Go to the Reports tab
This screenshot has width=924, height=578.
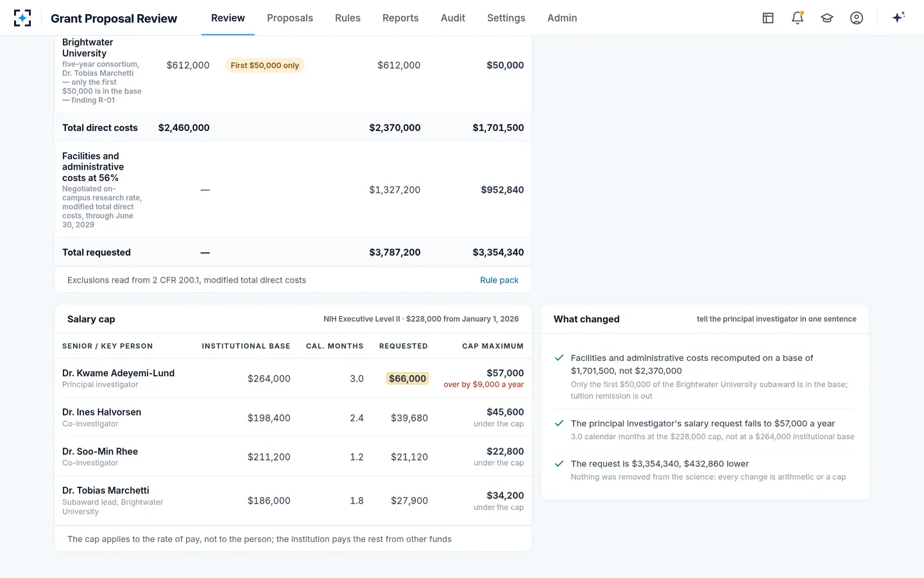click(400, 18)
